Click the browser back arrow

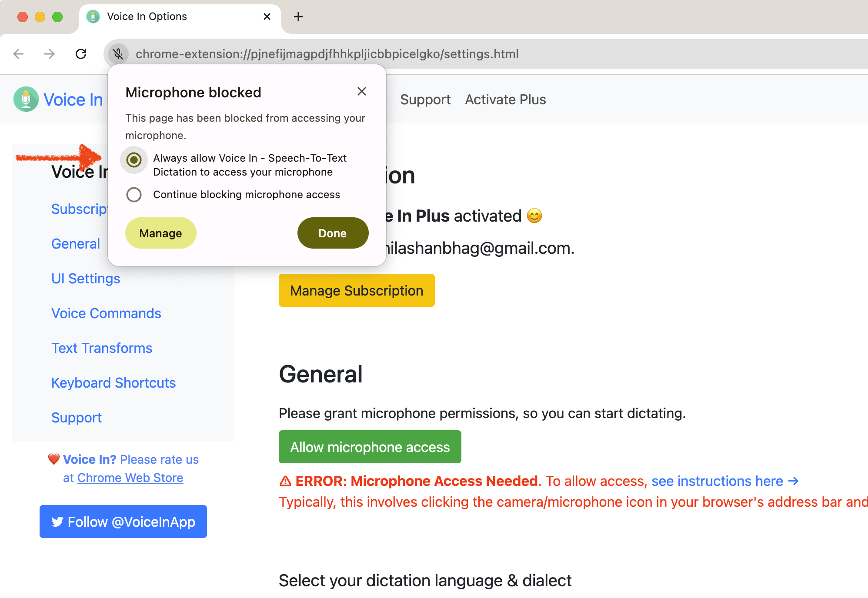coord(19,54)
